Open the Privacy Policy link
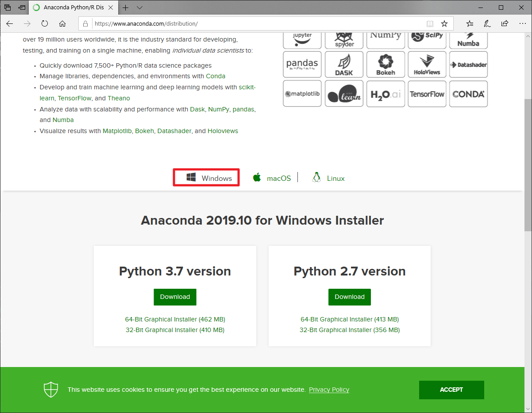The height and width of the screenshot is (413, 532). [329, 390]
